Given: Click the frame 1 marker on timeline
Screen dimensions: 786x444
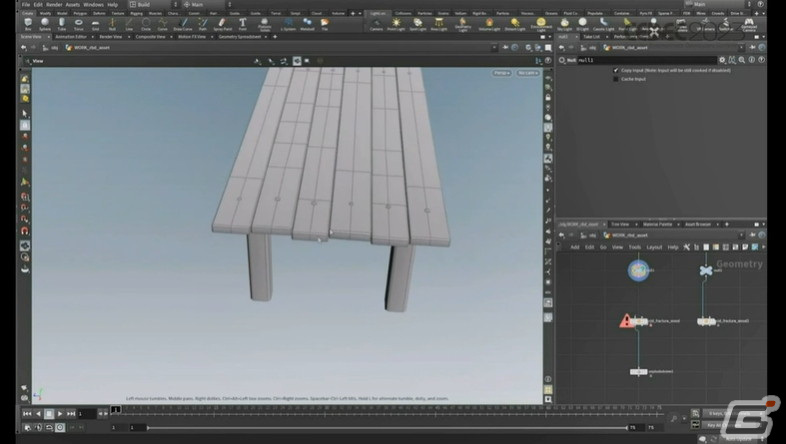Looking at the screenshot, I should (116, 409).
